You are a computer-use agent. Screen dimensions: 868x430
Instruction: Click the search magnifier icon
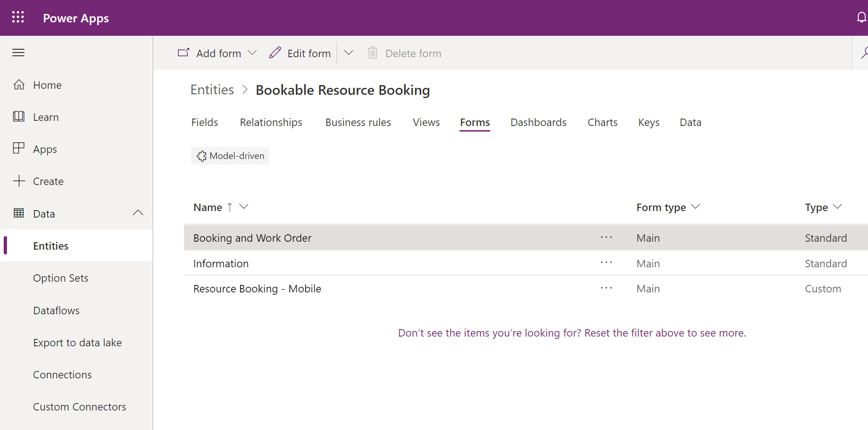point(864,53)
